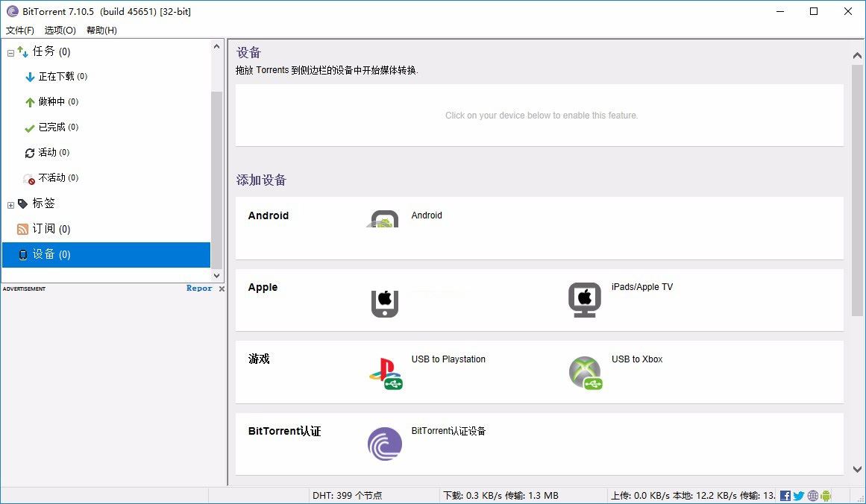Open the 帮助(H) menu
Viewport: 866px width, 504px height.
point(101,31)
